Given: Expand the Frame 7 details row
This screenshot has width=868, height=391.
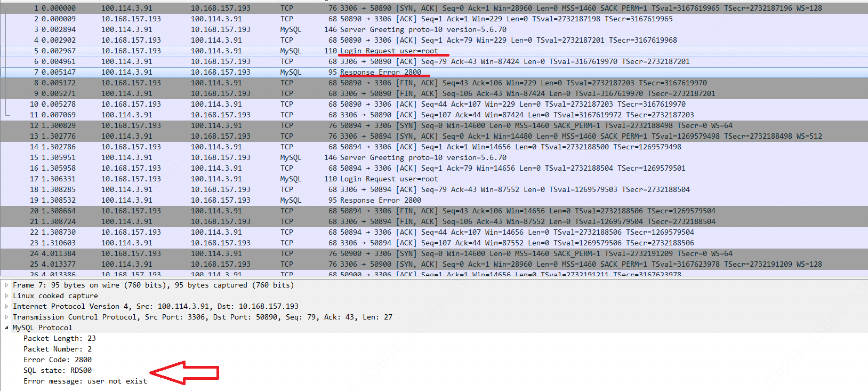Looking at the screenshot, I should [7, 285].
